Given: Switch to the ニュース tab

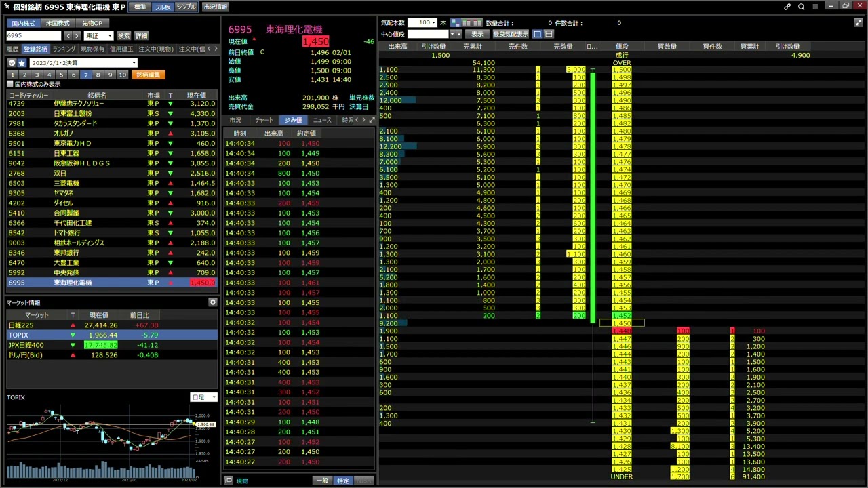Looking at the screenshot, I should tap(322, 120).
